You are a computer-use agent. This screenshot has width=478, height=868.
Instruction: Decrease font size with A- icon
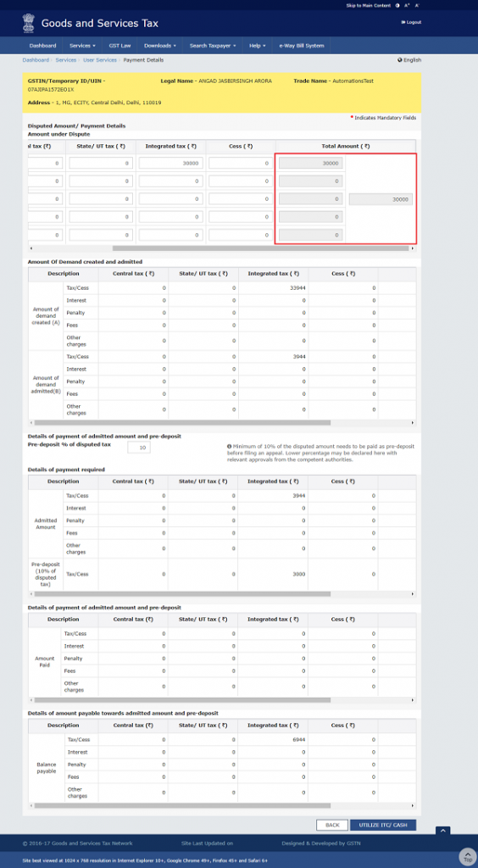[x=416, y=5]
